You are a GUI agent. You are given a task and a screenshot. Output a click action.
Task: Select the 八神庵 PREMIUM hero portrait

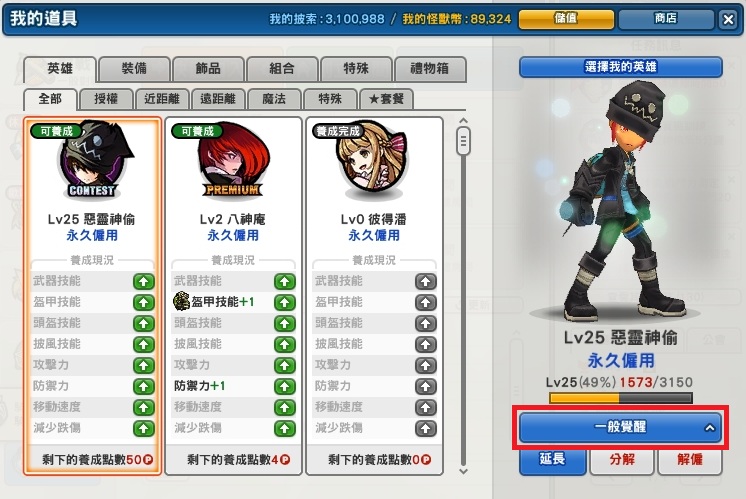point(234,160)
